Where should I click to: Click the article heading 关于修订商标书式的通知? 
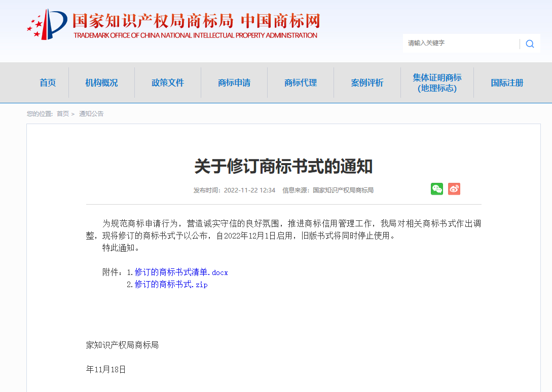click(283, 166)
